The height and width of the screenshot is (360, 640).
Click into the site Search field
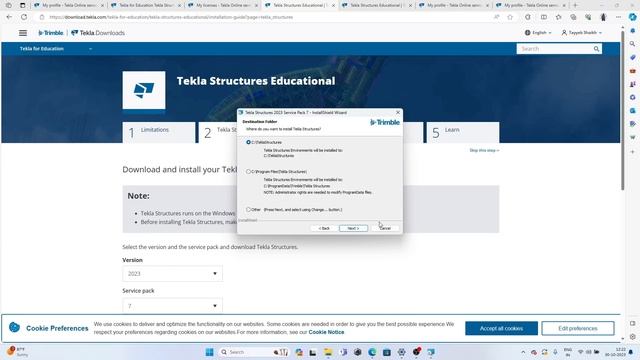tap(554, 49)
